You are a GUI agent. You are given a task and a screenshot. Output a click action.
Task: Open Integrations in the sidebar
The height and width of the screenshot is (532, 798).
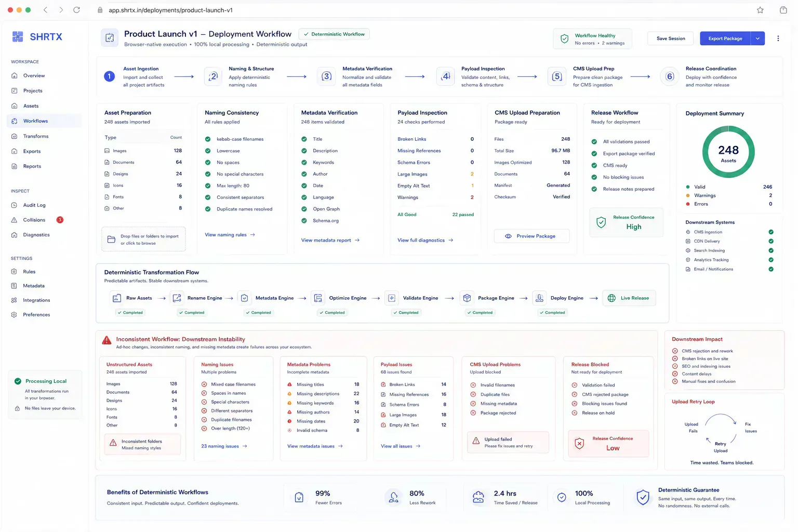coord(36,300)
